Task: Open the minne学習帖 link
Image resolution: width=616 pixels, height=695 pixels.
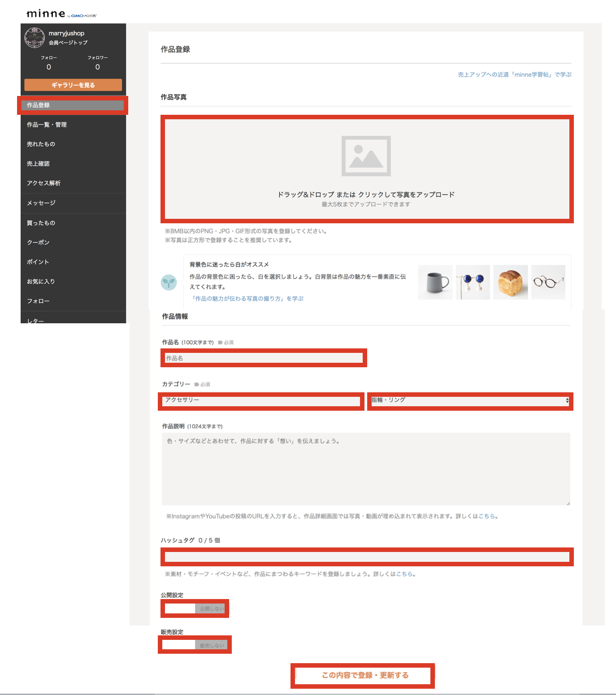Action: click(514, 75)
